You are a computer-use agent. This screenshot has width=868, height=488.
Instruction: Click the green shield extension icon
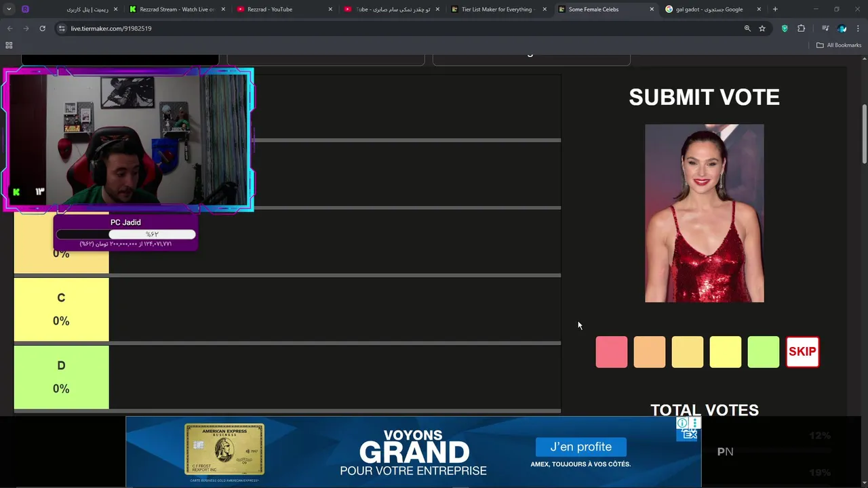pos(785,28)
